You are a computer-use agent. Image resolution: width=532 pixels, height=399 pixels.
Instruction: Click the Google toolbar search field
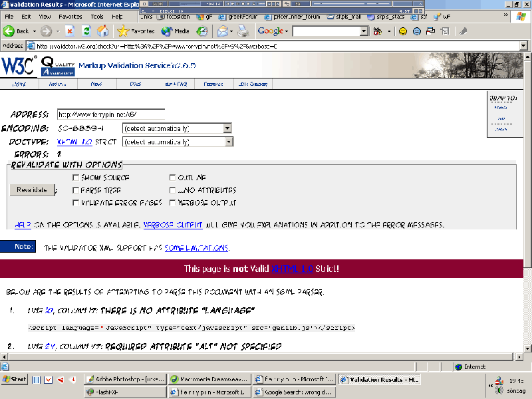[x=327, y=31]
